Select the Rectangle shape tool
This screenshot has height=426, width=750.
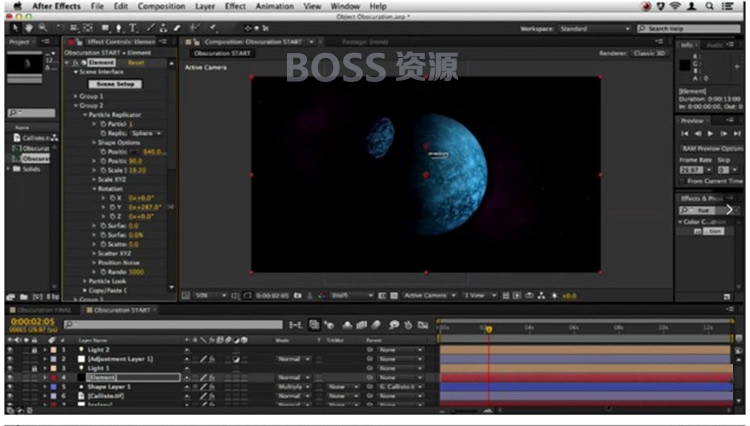click(x=105, y=28)
